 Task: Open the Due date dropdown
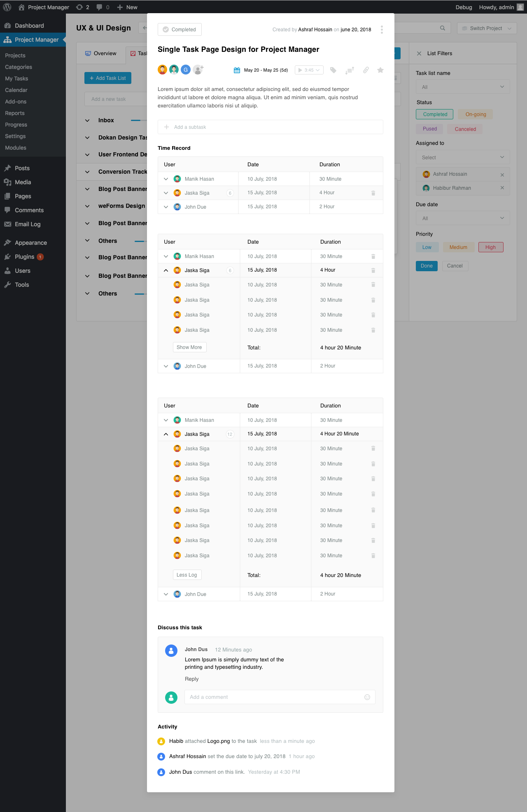coord(463,218)
